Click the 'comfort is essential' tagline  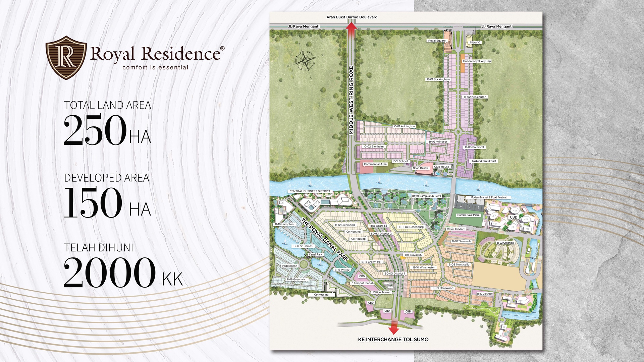pos(155,67)
